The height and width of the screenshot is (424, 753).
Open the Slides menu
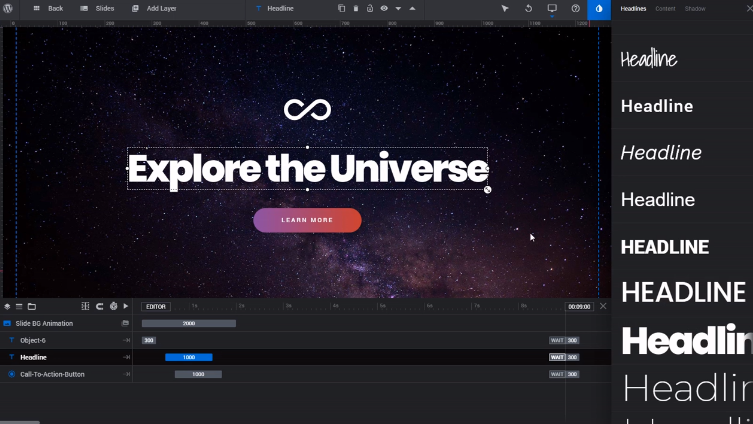[x=97, y=8]
